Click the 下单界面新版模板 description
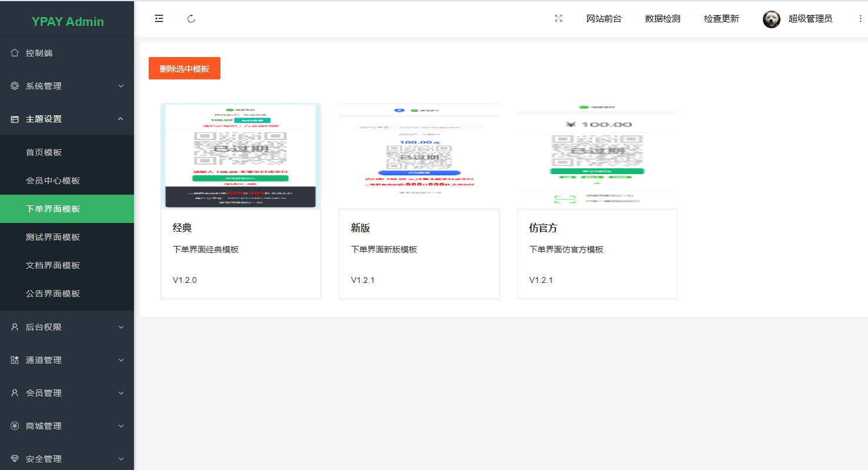 (x=384, y=249)
